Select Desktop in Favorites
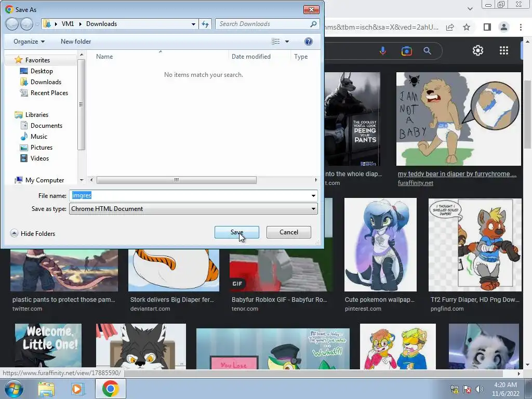 [x=42, y=71]
